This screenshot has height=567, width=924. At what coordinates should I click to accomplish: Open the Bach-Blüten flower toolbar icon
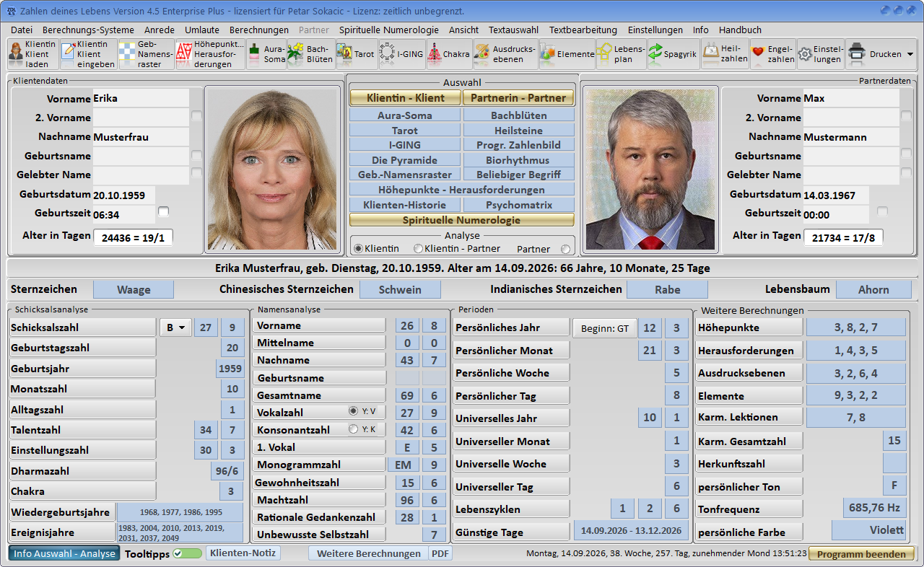point(309,54)
